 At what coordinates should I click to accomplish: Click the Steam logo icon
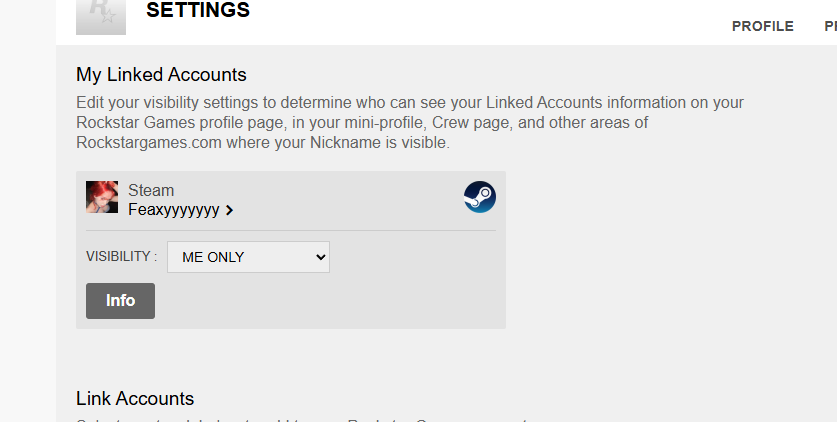479,197
